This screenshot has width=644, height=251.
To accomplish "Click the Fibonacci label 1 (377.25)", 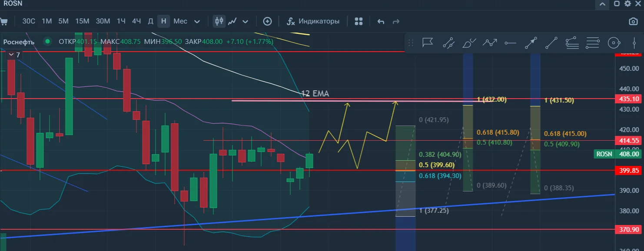I will [x=434, y=210].
